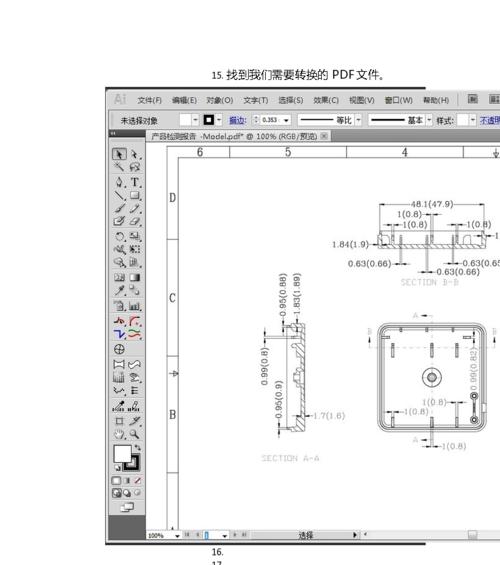The height and width of the screenshot is (565, 500).
Task: Click the 描边 stroke link
Action: pyautogui.click(x=237, y=120)
